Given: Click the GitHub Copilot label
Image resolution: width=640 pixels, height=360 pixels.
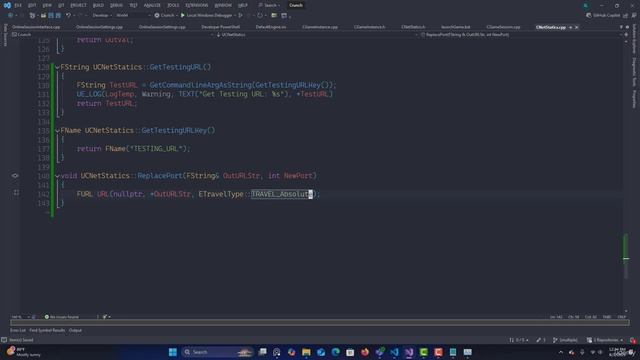Looking at the screenshot, I should tap(606, 16).
